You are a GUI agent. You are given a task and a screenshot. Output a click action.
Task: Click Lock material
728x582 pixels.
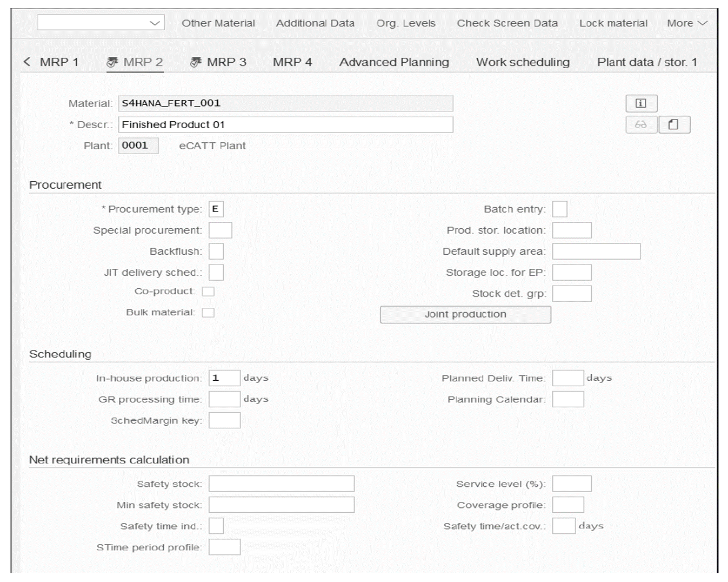coord(613,23)
